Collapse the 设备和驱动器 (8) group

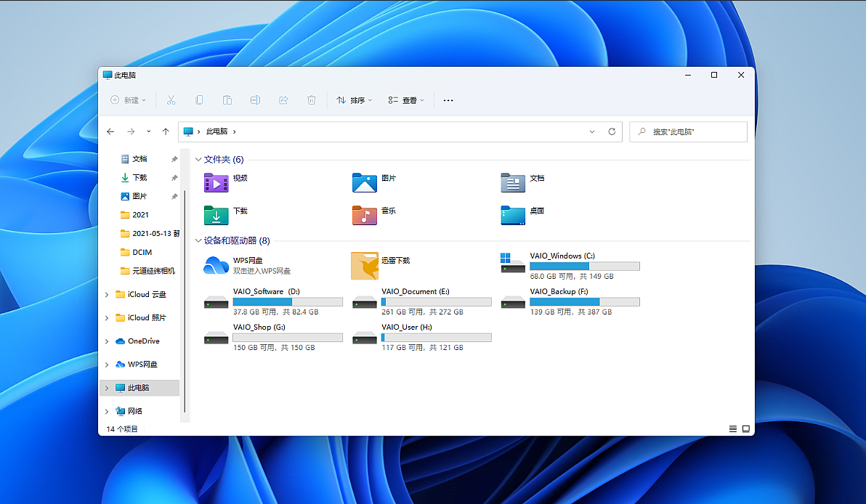coord(198,240)
